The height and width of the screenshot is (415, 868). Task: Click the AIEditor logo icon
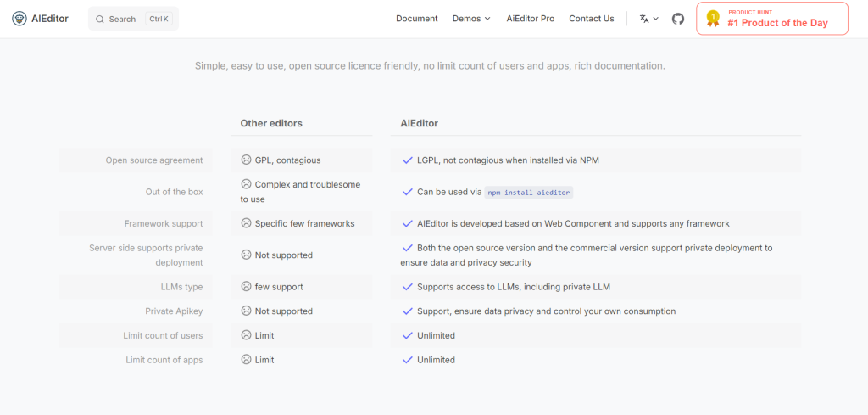pyautogui.click(x=19, y=19)
